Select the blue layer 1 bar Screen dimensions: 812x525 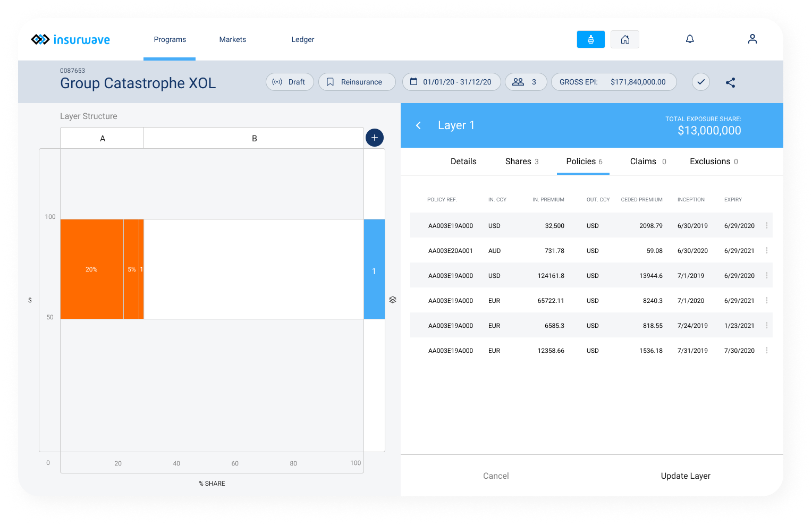[374, 269]
